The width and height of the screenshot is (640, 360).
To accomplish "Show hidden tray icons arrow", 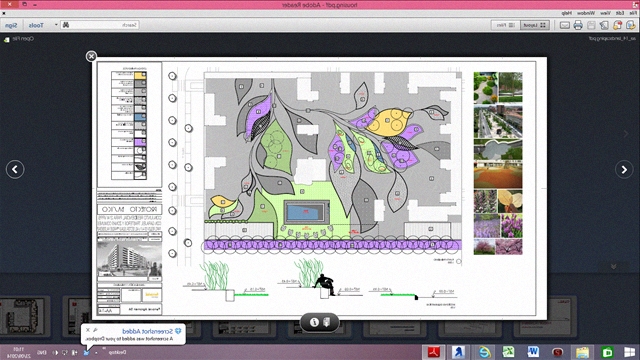I will click(x=96, y=352).
